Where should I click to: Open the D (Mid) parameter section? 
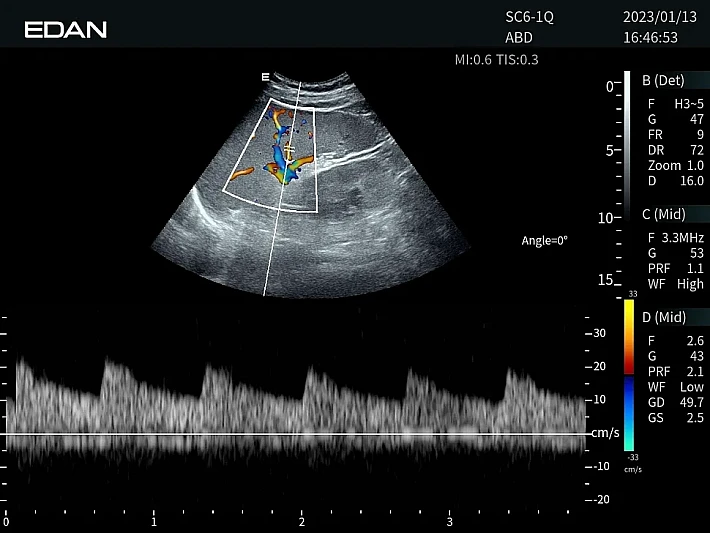[664, 318]
